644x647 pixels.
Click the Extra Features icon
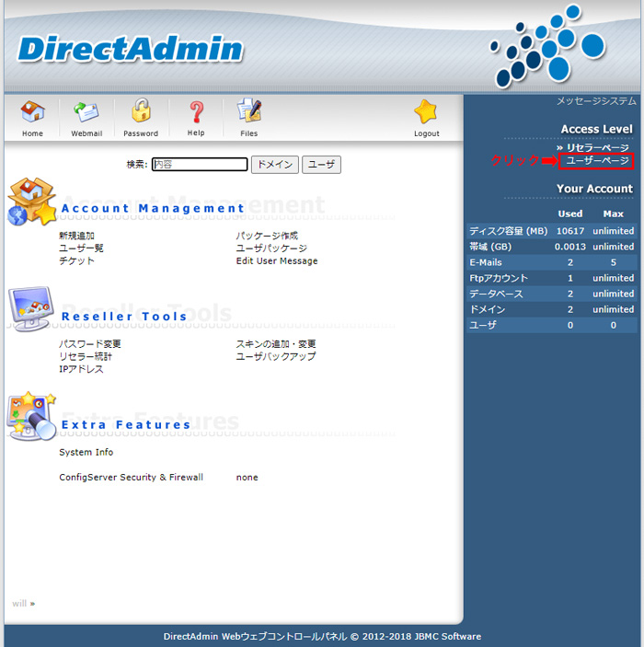[31, 416]
